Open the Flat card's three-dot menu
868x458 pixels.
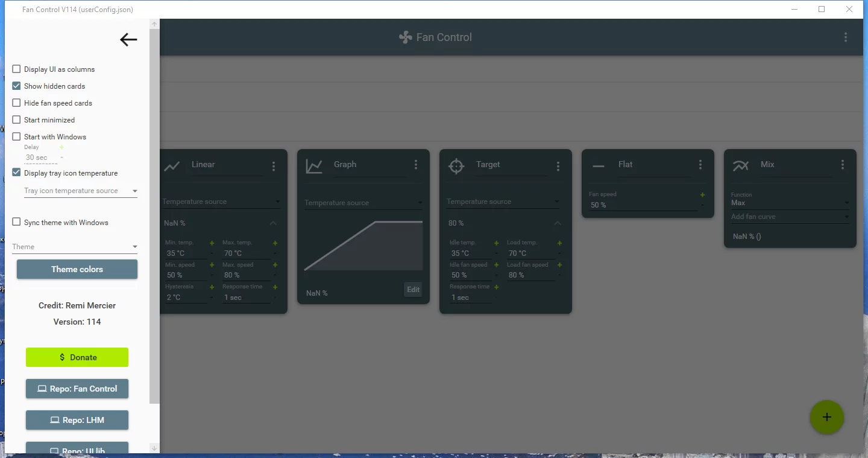click(700, 165)
